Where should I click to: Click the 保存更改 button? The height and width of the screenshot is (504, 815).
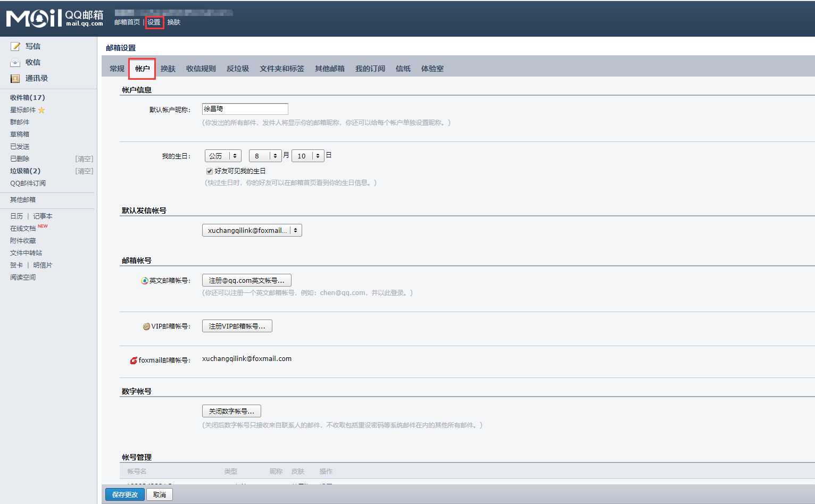click(125, 494)
